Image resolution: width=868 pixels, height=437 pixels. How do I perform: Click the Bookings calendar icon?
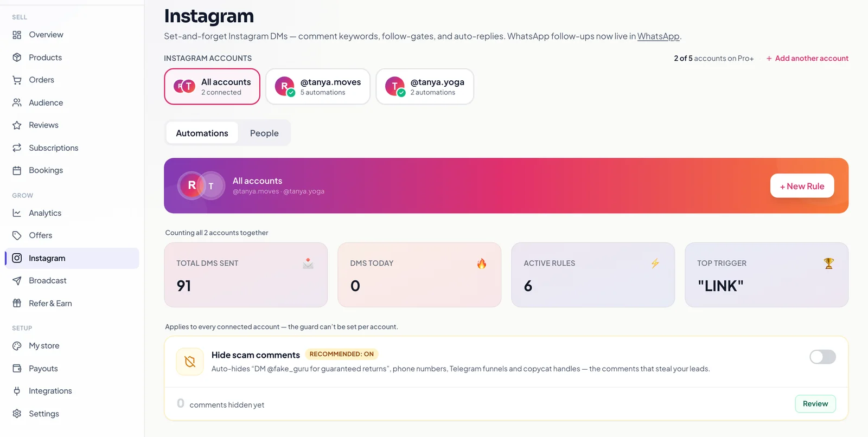[17, 170]
